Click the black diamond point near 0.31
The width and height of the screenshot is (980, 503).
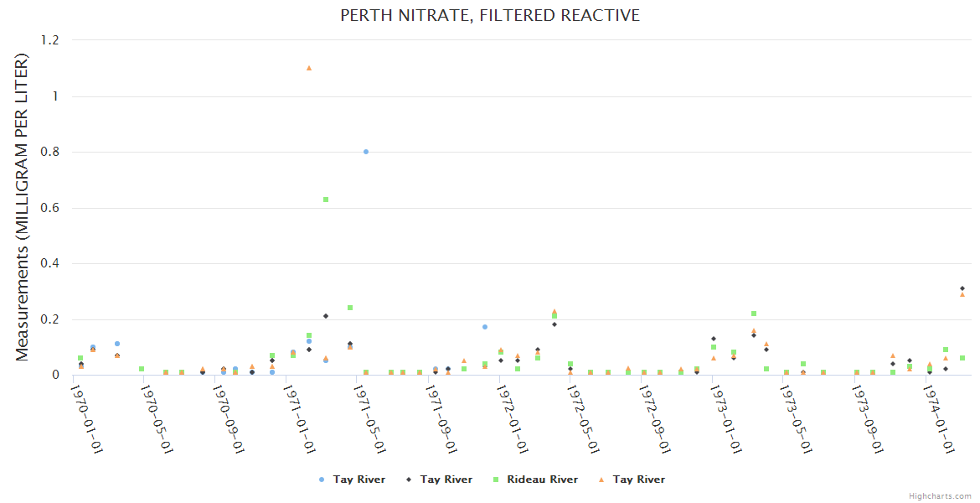(962, 288)
